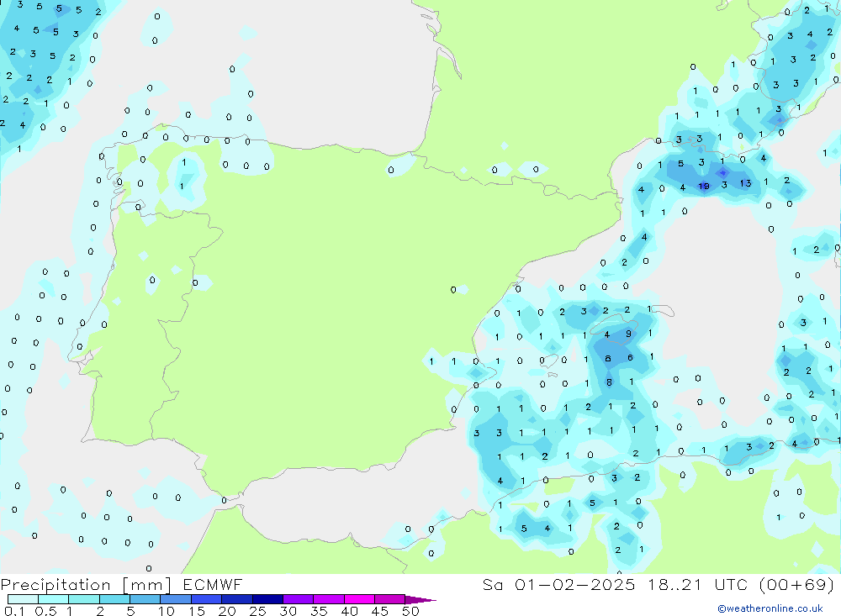This screenshot has height=616, width=841.
Task: Select the 35–40 mm legend color swatch
Action: (328, 599)
